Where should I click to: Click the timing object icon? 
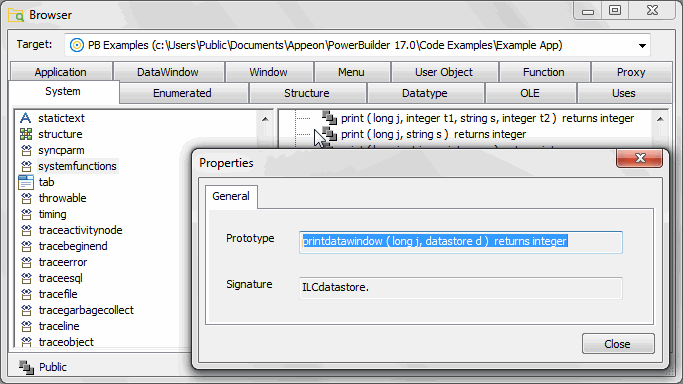click(26, 214)
